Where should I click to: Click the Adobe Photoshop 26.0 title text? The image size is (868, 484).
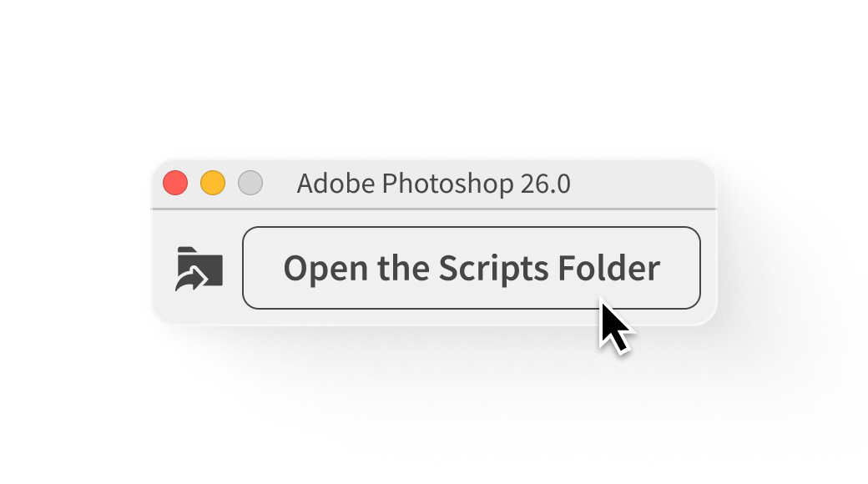click(x=433, y=184)
